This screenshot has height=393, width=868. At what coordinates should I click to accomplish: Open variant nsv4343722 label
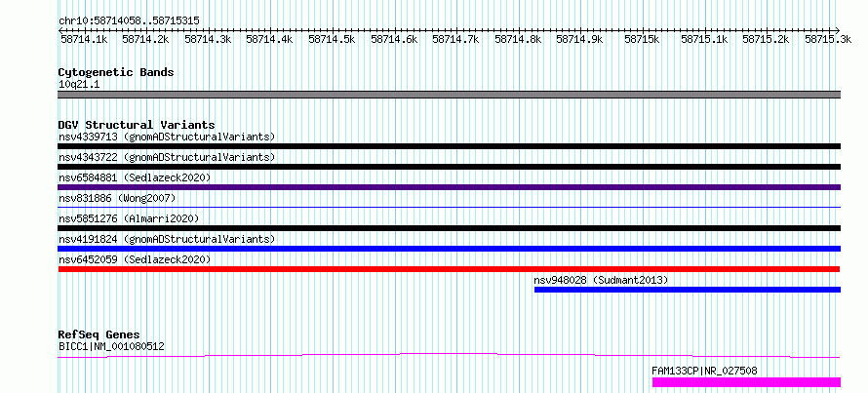point(167,157)
